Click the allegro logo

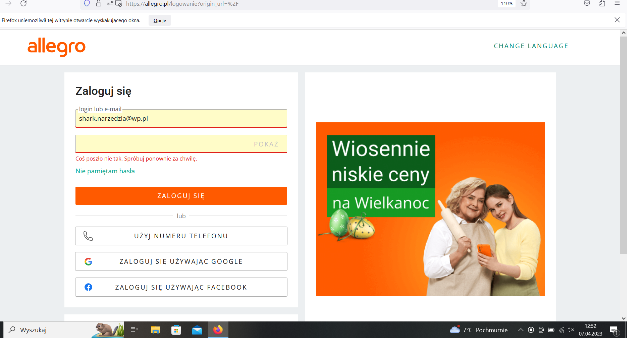[56, 47]
